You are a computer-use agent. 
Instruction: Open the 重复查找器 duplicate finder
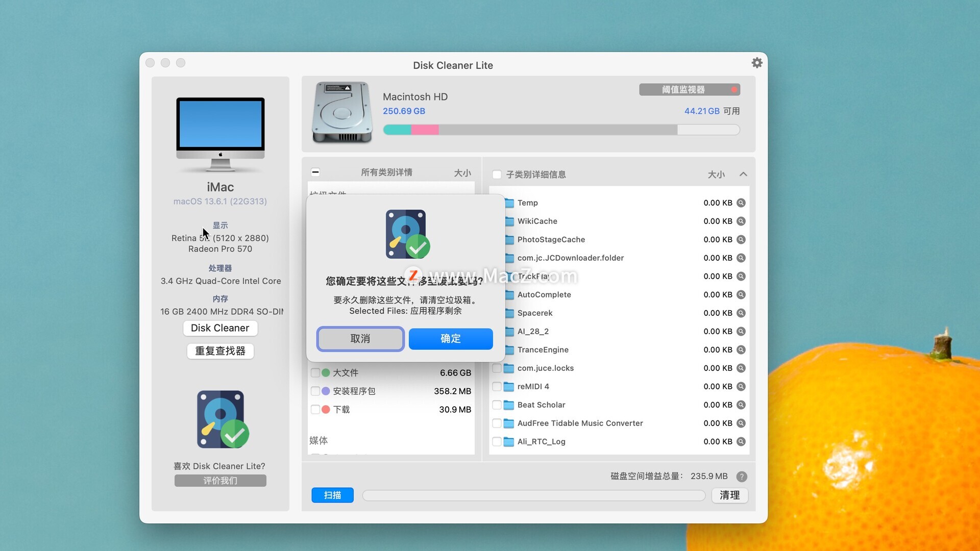[220, 351]
